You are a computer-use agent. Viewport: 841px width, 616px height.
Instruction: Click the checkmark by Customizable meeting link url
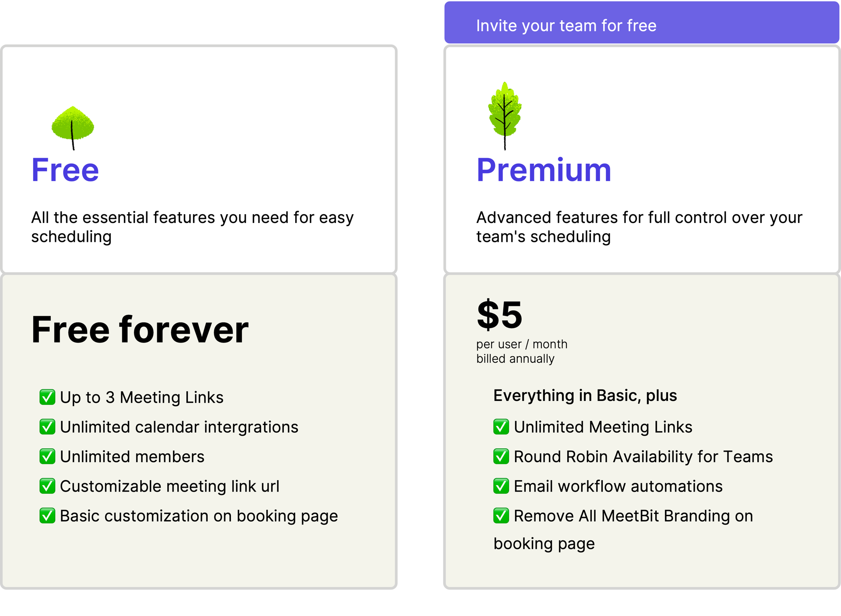point(47,486)
